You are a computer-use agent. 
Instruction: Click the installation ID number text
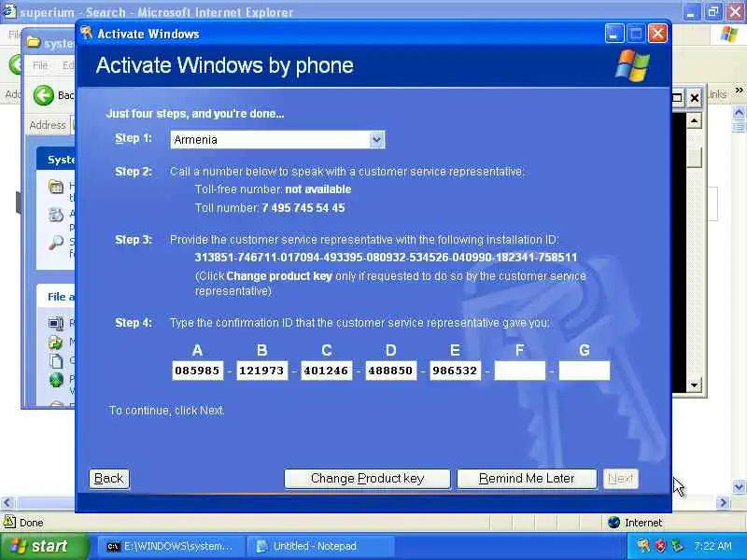point(386,258)
